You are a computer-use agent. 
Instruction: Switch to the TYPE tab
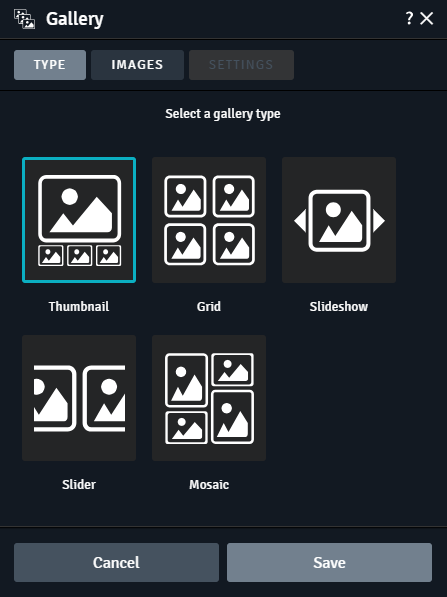coord(50,65)
